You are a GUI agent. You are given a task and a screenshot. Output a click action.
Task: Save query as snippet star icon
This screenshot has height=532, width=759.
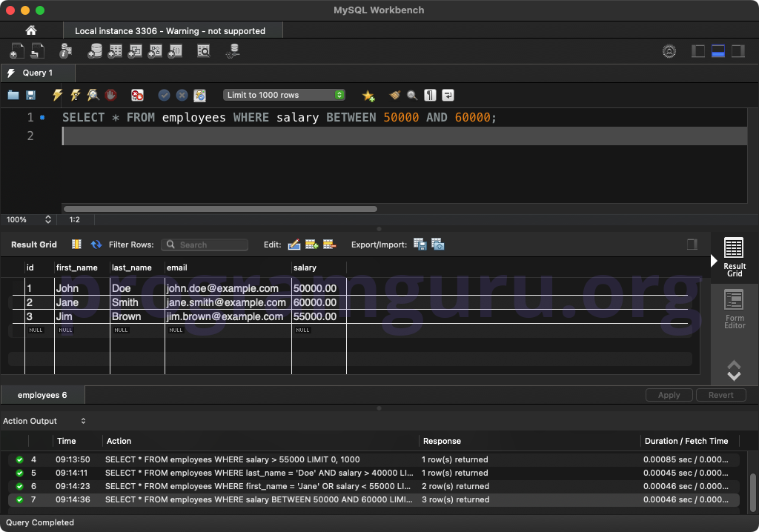(x=368, y=96)
